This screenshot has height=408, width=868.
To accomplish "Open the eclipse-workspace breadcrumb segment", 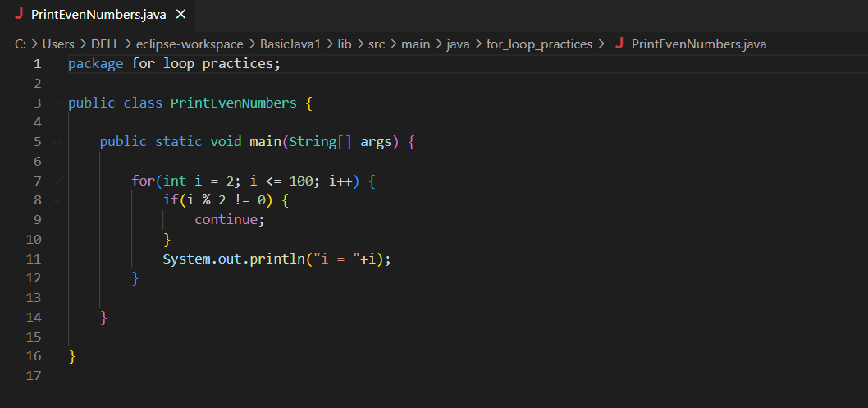I will pyautogui.click(x=190, y=44).
